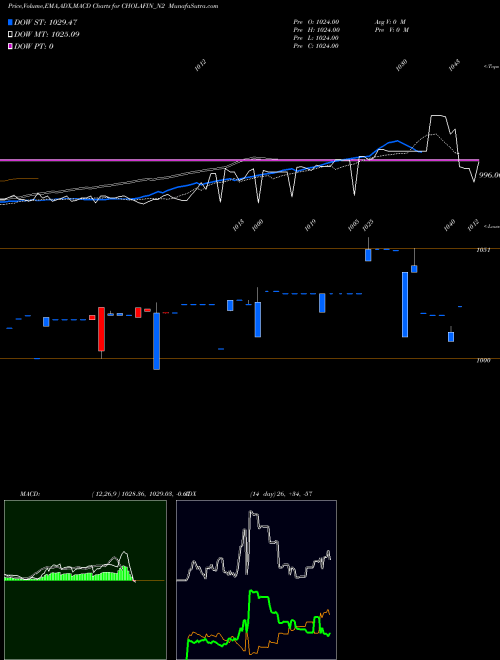Click the magenta DOW PT legend swatch

[x=10, y=46]
